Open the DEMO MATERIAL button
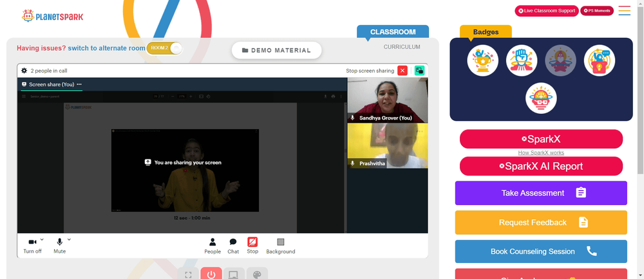644x279 pixels. tap(276, 50)
